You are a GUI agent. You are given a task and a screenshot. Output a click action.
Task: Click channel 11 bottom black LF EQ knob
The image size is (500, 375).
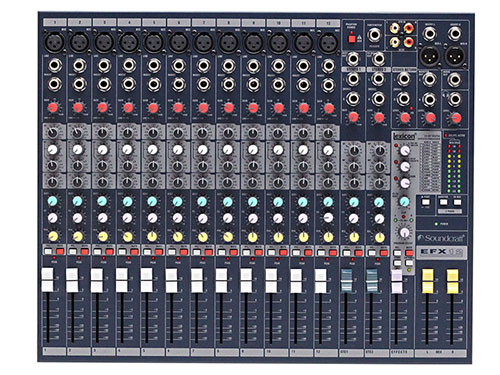point(303,182)
